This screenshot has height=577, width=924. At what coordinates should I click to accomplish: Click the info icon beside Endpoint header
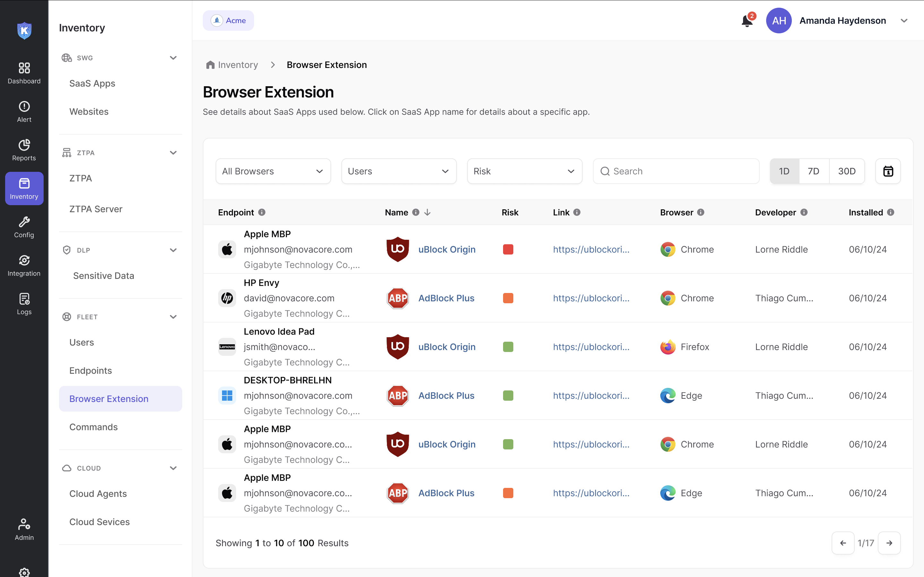261,212
